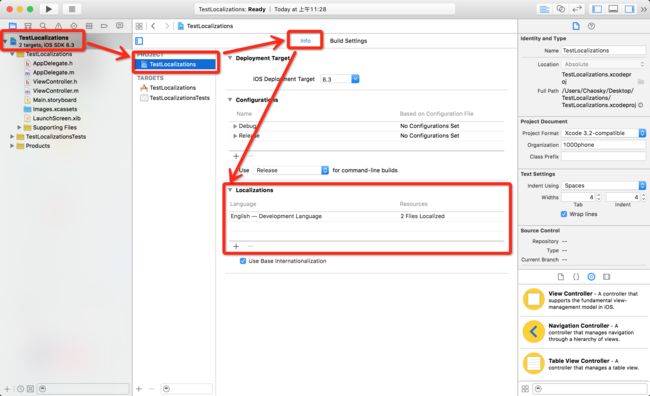Click the Class Prefix field
This screenshot has width=650, height=396.
pyautogui.click(x=604, y=156)
